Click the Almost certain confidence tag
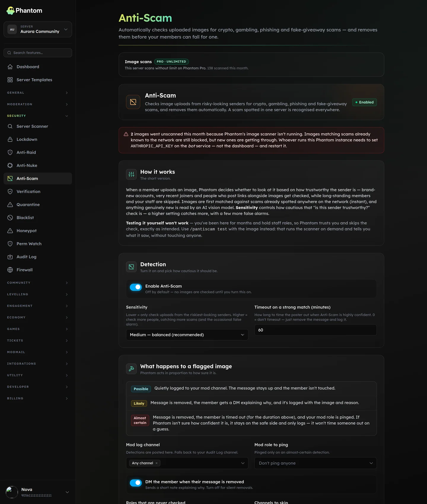The height and width of the screenshot is (504, 427). tap(140, 420)
